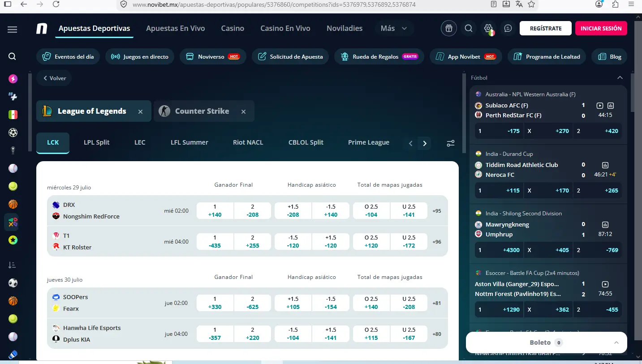Viewport: 642px width, 364px height.
Task: Pick Under 2.5 maps for DRX match -141
Action: pyautogui.click(x=409, y=210)
